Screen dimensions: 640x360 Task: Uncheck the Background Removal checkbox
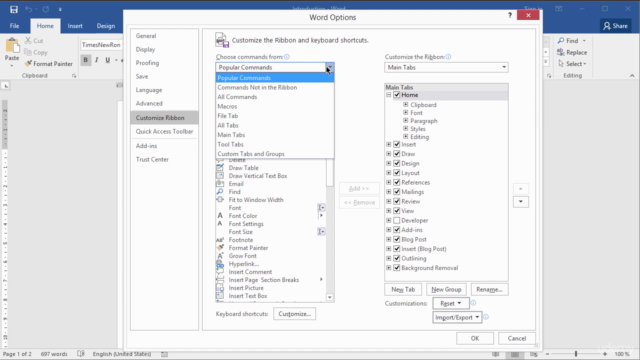pos(397,268)
